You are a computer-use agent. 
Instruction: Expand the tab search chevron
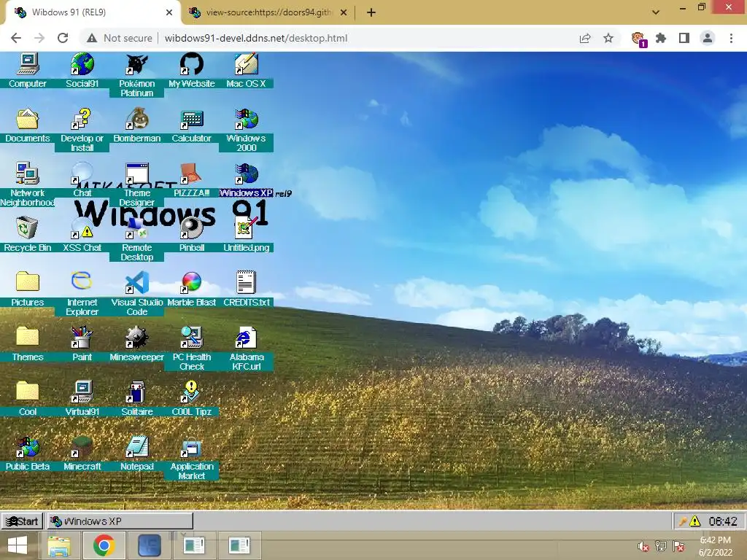point(656,12)
